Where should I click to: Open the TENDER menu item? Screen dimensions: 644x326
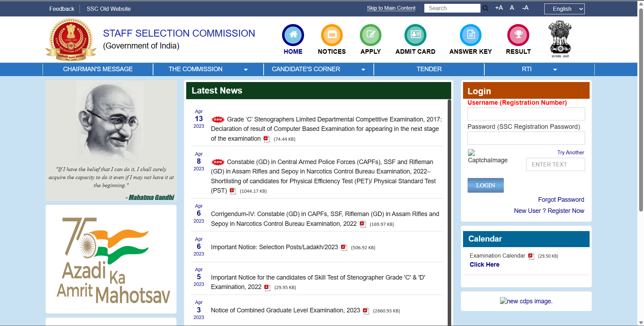[429, 69]
